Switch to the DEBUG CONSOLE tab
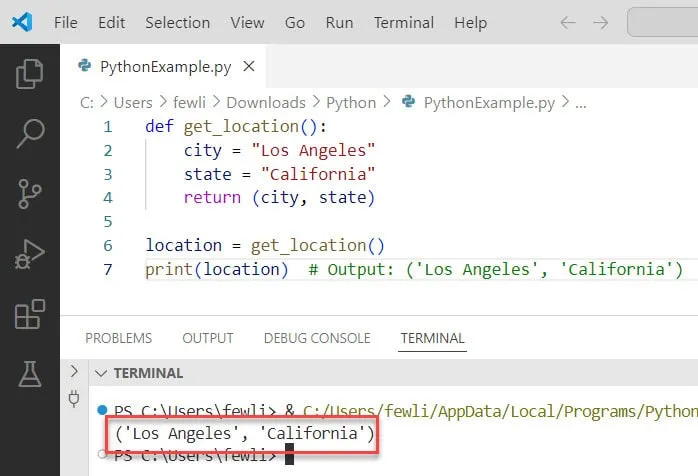Image resolution: width=698 pixels, height=476 pixels. tap(316, 338)
